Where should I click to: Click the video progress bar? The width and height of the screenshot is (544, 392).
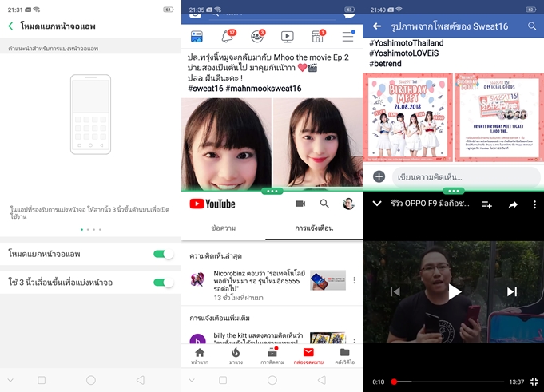447,382
